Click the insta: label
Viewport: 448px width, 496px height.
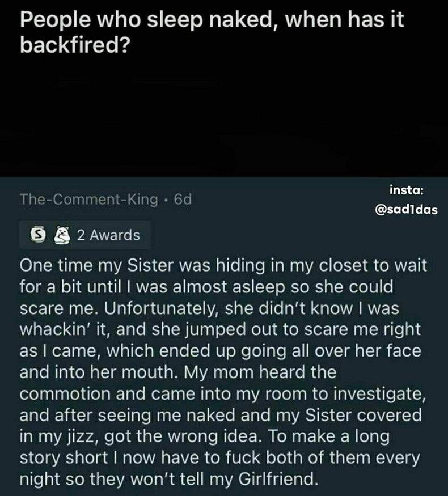coord(406,190)
